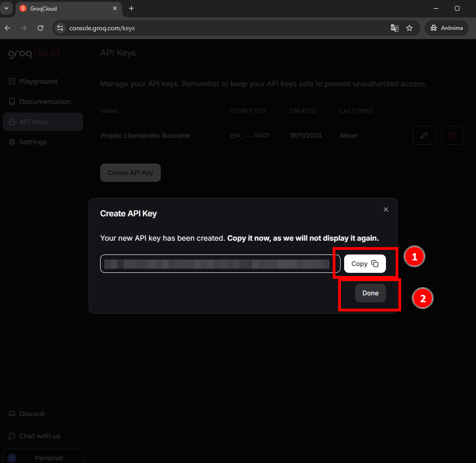Bookmark the page with the star icon

(x=409, y=28)
